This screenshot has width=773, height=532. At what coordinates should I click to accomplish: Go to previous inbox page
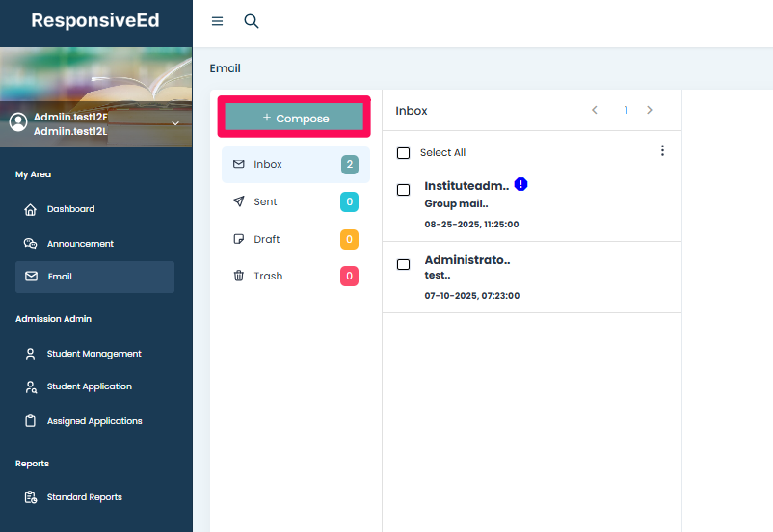click(x=595, y=110)
